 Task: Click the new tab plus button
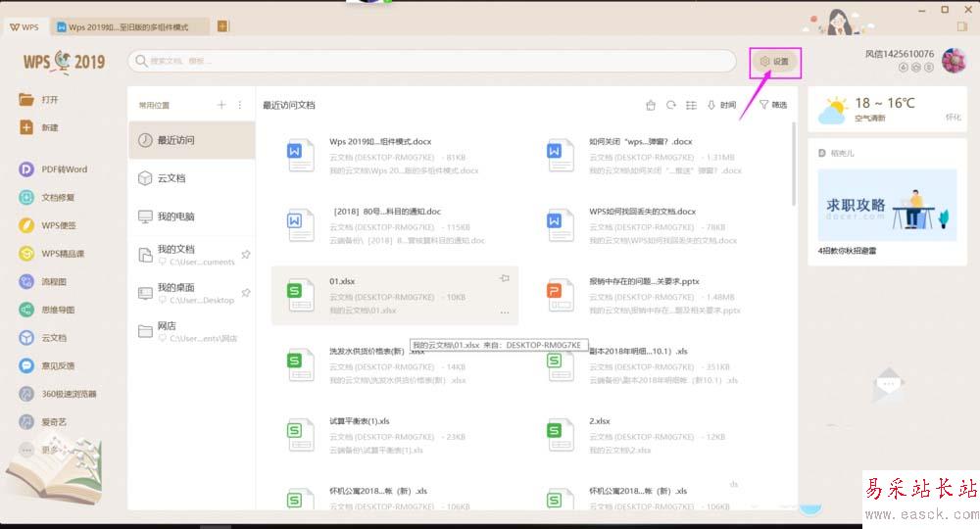[x=222, y=26]
